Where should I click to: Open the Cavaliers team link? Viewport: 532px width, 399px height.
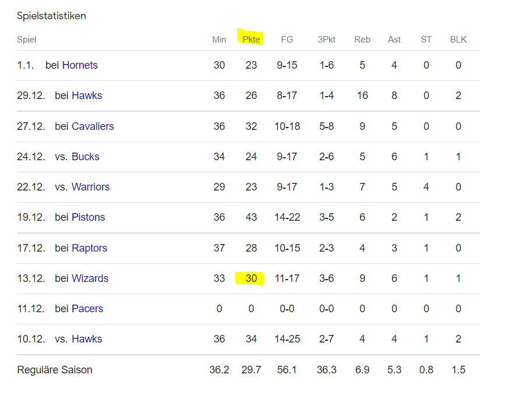click(93, 126)
